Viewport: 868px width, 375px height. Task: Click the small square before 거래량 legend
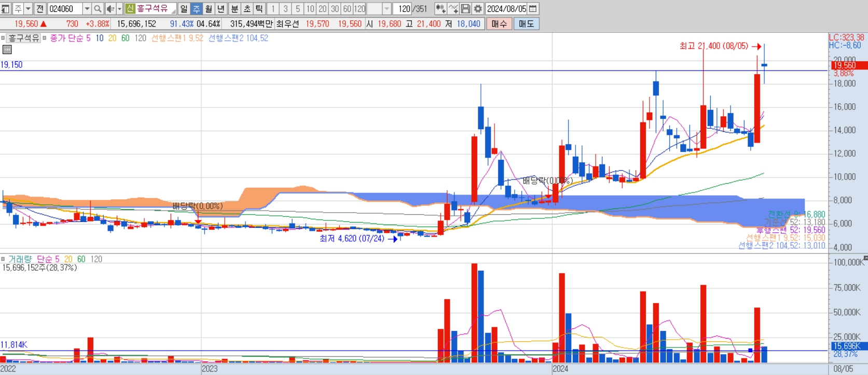(3, 259)
